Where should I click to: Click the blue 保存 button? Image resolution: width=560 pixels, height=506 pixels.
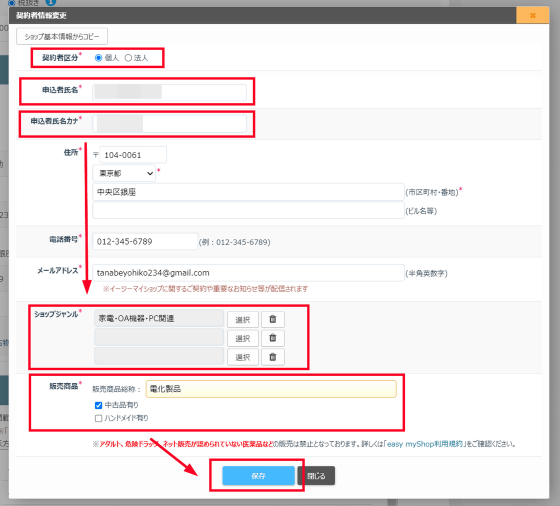[x=258, y=476]
